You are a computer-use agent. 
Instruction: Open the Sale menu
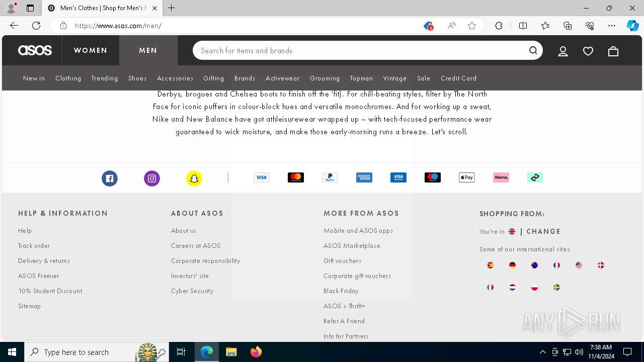point(424,78)
